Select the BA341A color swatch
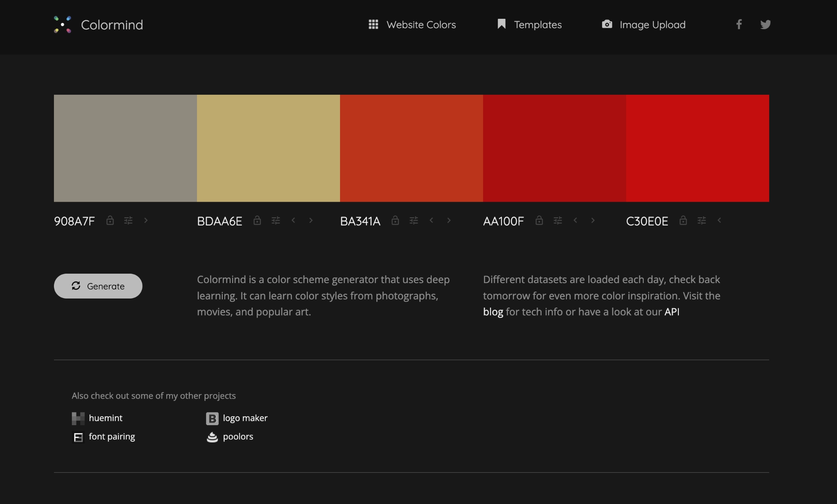This screenshot has width=837, height=504. [411, 148]
